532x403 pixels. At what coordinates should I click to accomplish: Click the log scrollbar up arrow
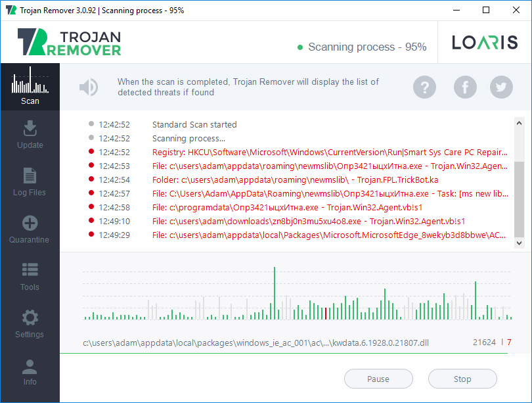tap(519, 123)
